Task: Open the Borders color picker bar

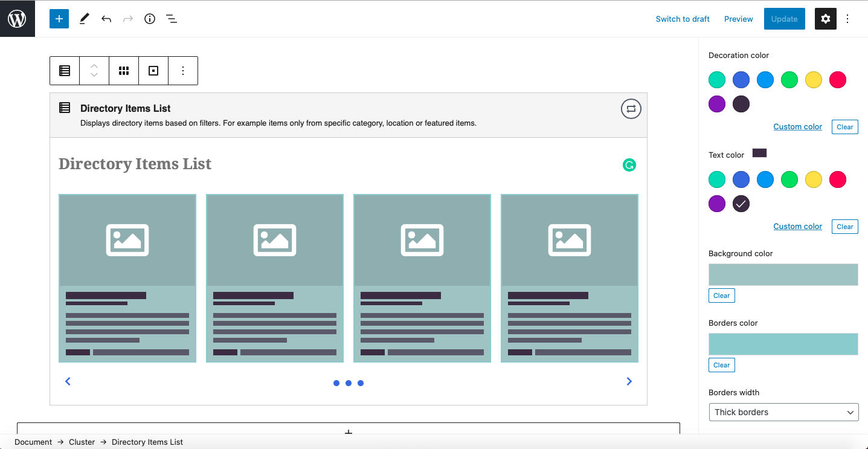Action: coord(783,344)
